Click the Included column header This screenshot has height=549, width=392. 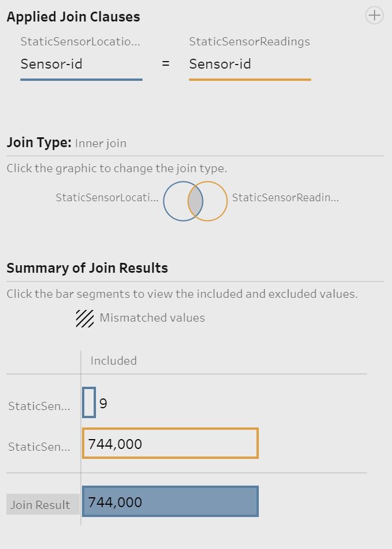point(113,361)
